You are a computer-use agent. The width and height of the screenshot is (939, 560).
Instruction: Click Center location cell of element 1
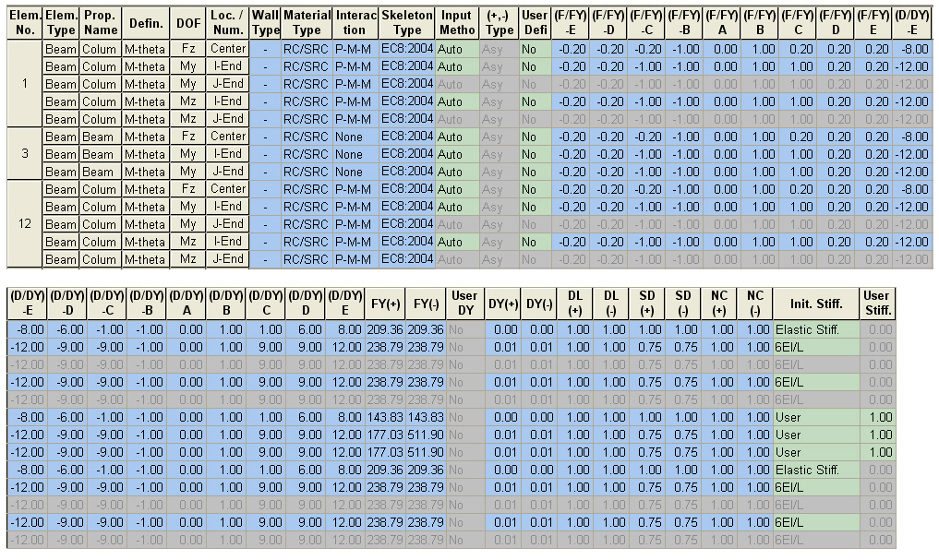pyautogui.click(x=227, y=49)
